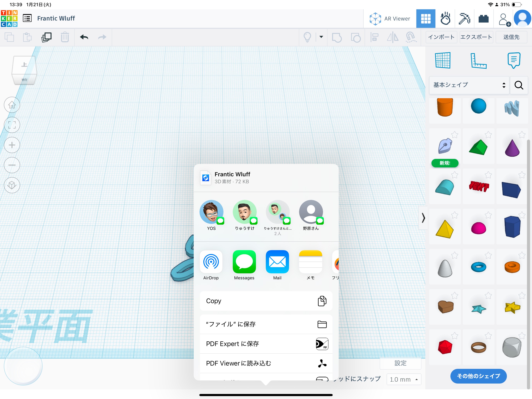The width and height of the screenshot is (532, 399).
Task: Favorite the blue torus star
Action: 488,255
